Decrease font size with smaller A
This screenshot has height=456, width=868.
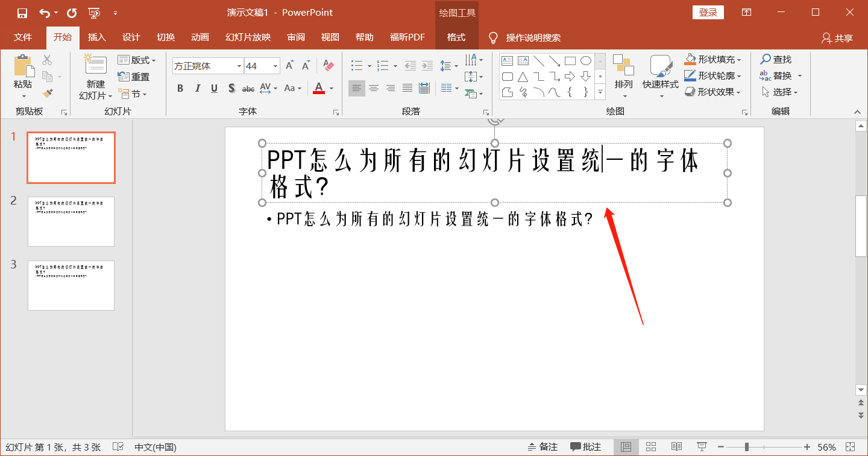click(306, 66)
